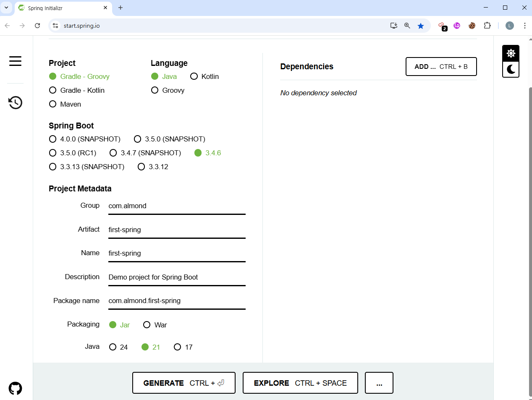Click the browser back arrow

coord(7,26)
